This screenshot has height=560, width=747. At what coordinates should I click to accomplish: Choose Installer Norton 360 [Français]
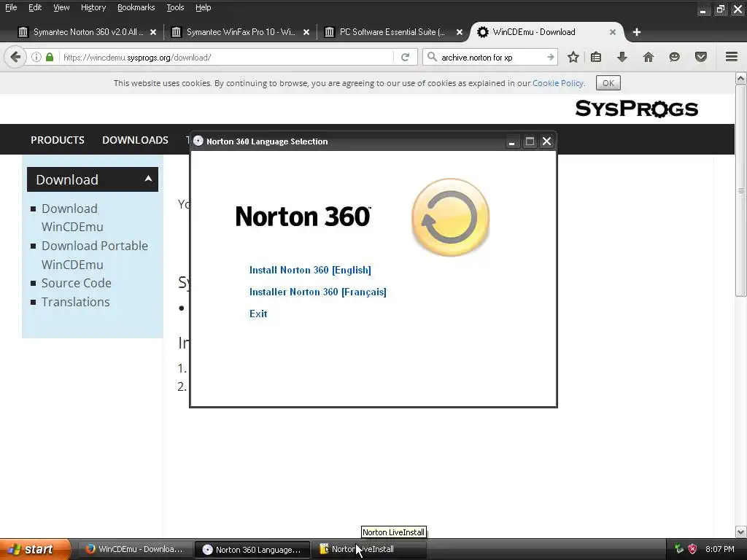(x=318, y=292)
